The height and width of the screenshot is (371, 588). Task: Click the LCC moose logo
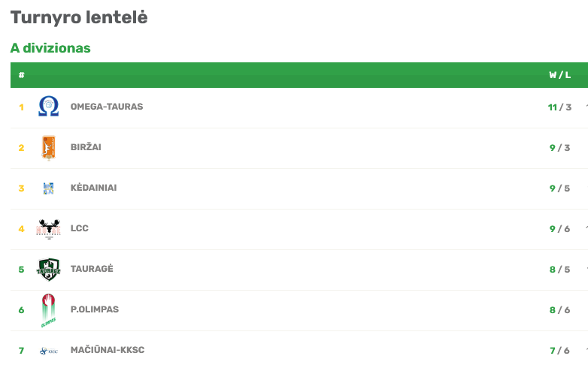[48, 229]
